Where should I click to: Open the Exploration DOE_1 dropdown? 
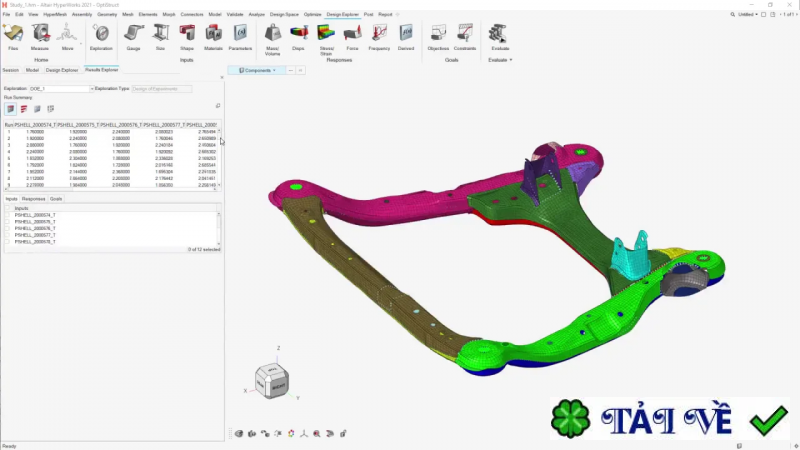61,89
